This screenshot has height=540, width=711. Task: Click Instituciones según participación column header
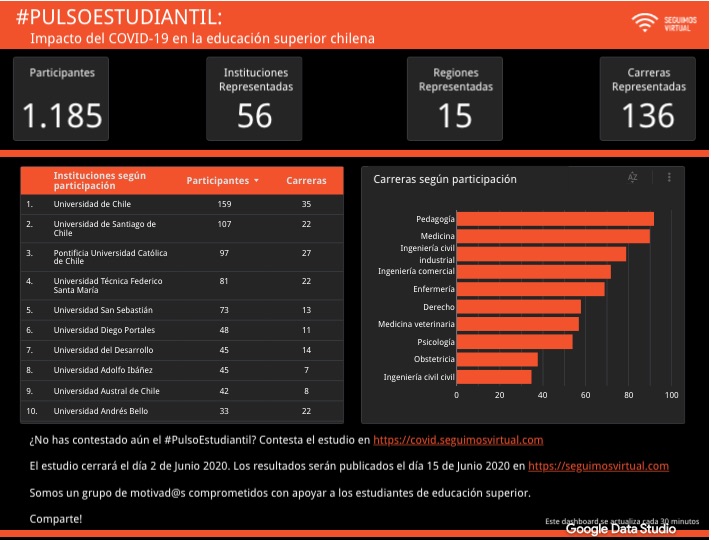100,180
